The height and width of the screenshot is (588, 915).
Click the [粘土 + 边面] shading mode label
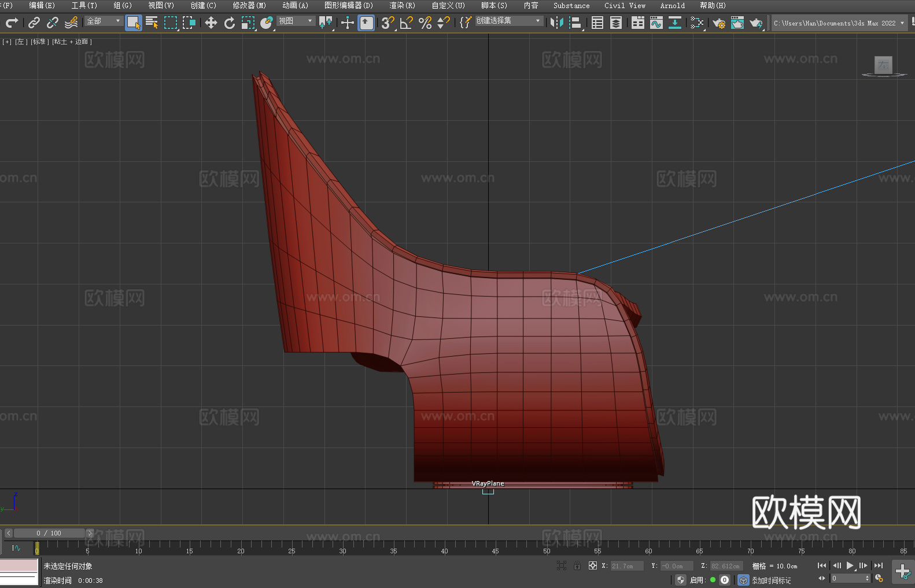pyautogui.click(x=72, y=42)
